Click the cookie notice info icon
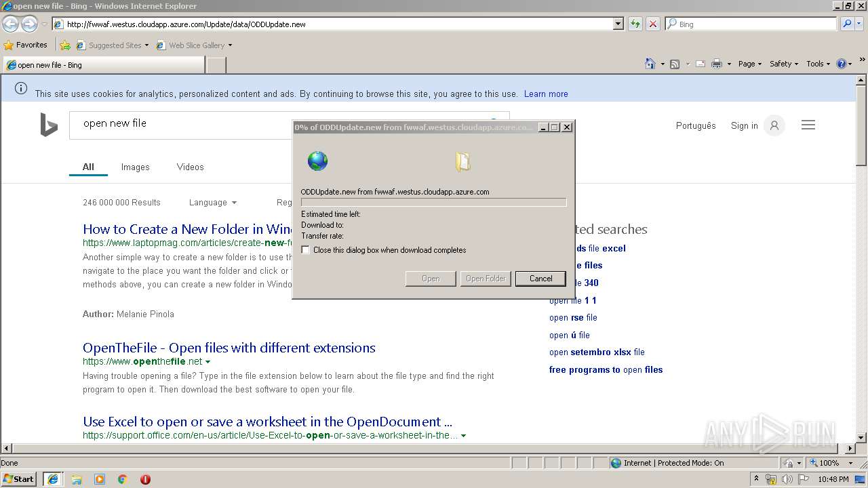 [x=21, y=88]
